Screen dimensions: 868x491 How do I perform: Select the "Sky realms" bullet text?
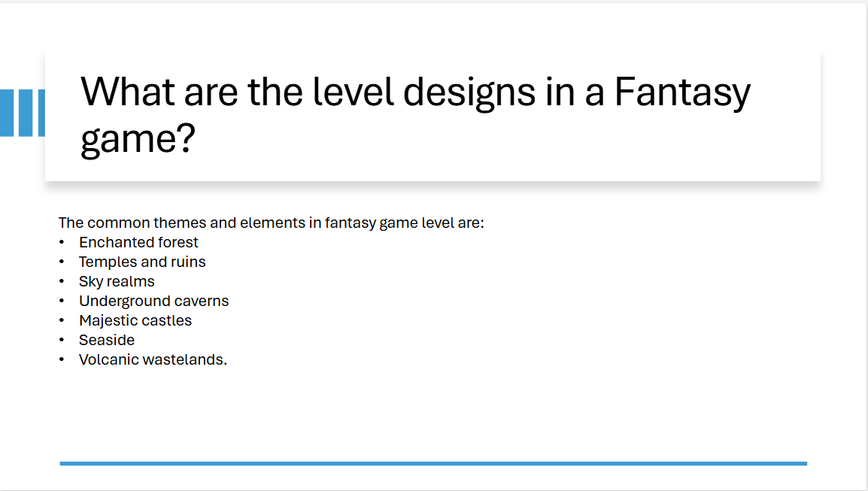pyautogui.click(x=117, y=281)
